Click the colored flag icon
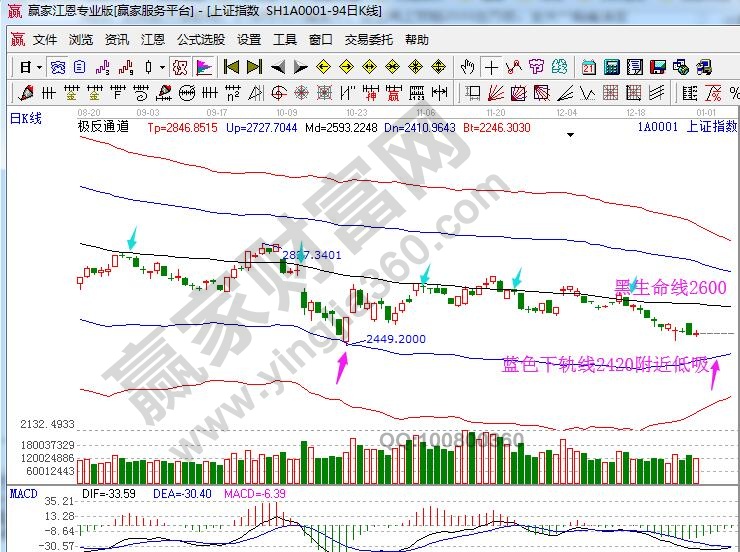The width and height of the screenshot is (740, 552). tap(203, 67)
